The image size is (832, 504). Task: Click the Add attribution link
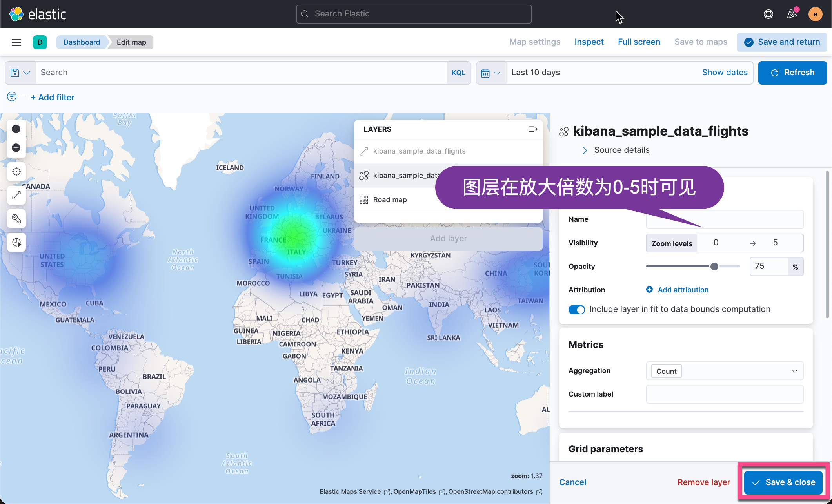click(x=683, y=290)
